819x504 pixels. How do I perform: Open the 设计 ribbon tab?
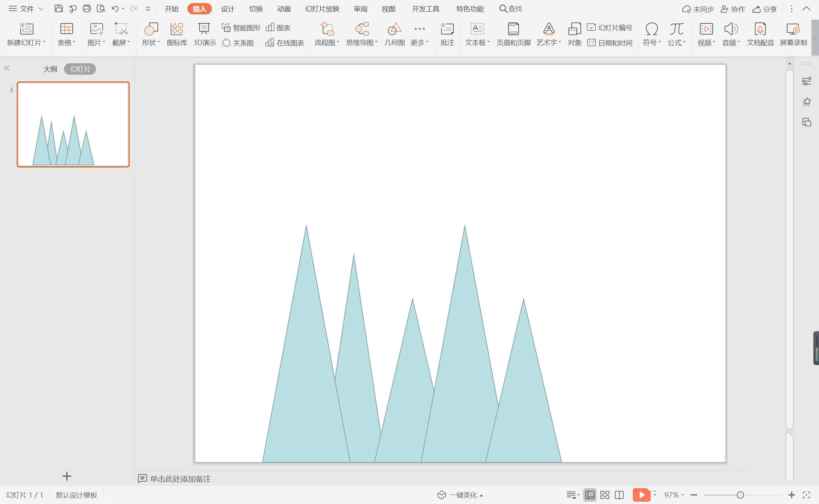228,9
